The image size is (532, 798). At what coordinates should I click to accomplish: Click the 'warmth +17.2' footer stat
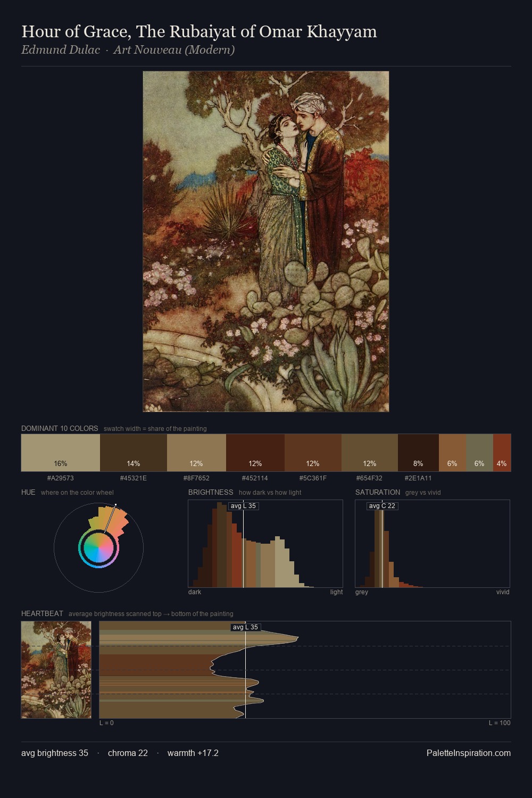pyautogui.click(x=193, y=753)
